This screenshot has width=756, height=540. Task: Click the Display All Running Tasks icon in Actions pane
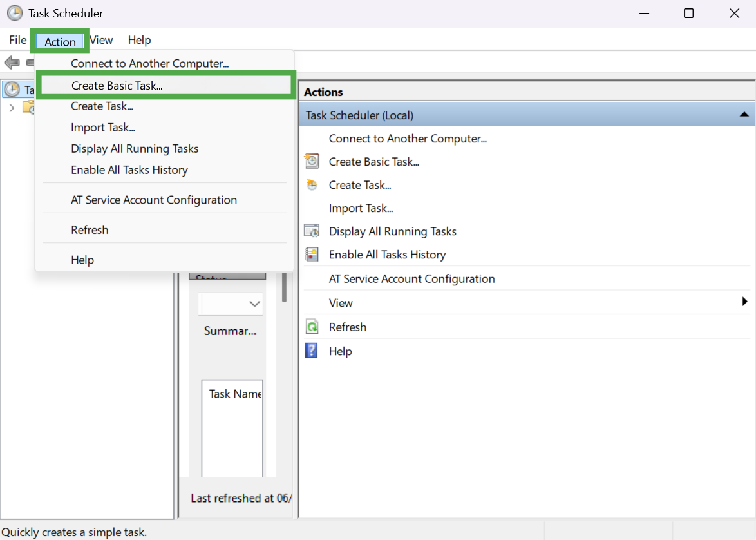click(x=312, y=231)
